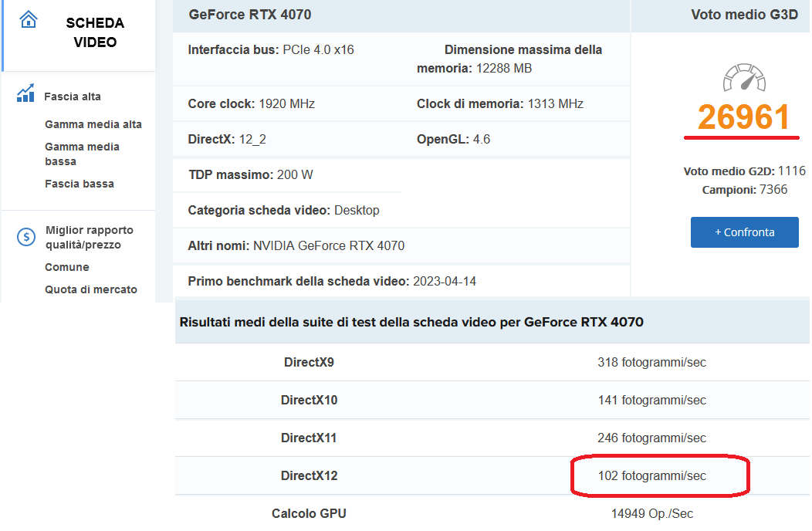The width and height of the screenshot is (812, 531).
Task: Select the DirectX 12_2 value
Action: point(252,140)
